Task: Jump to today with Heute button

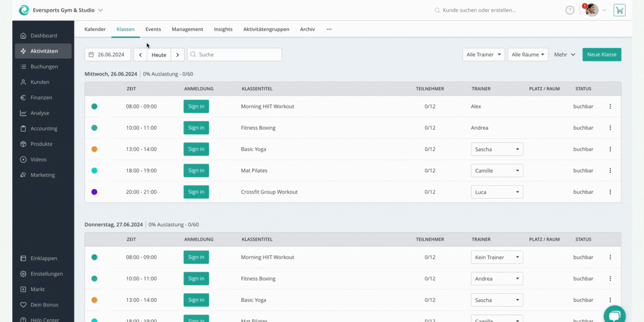Action: [159, 54]
